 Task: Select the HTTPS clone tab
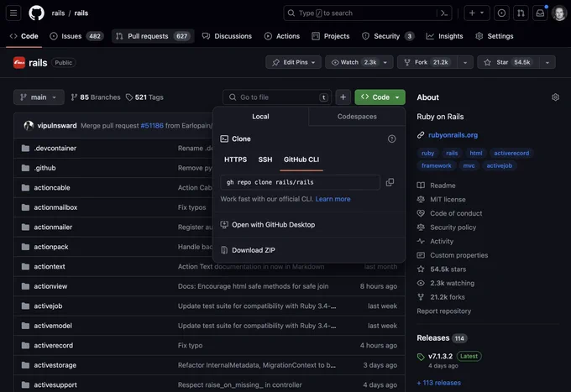(x=235, y=159)
